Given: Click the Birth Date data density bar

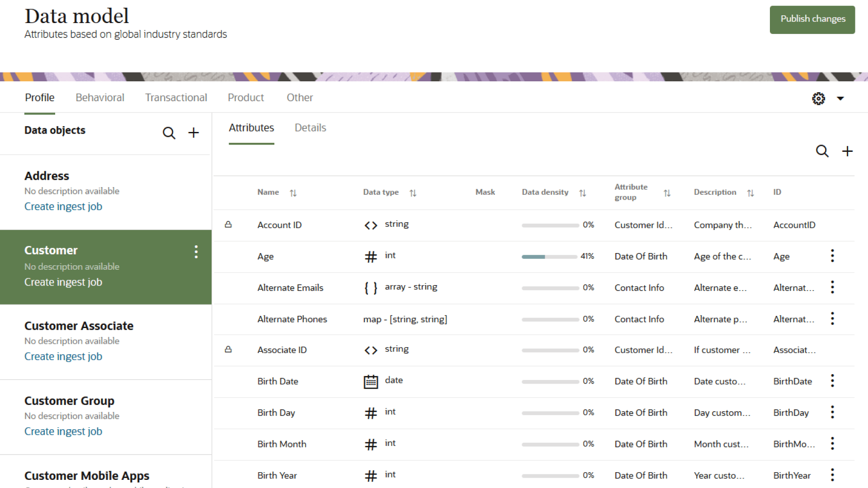Looking at the screenshot, I should point(550,382).
